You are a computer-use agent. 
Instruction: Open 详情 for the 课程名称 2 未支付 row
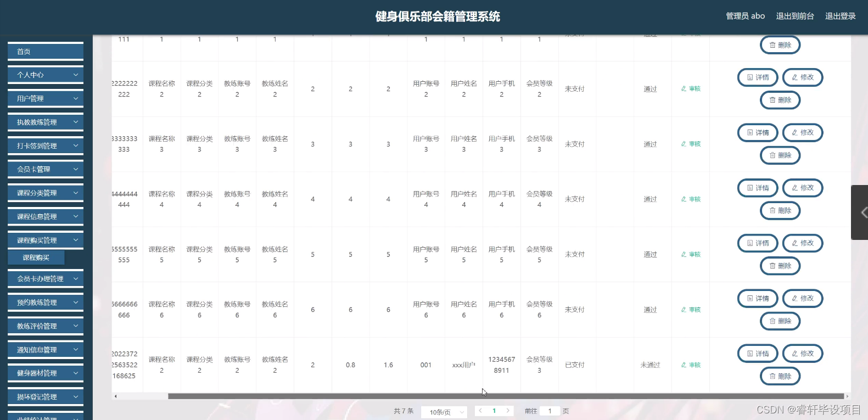pyautogui.click(x=758, y=77)
